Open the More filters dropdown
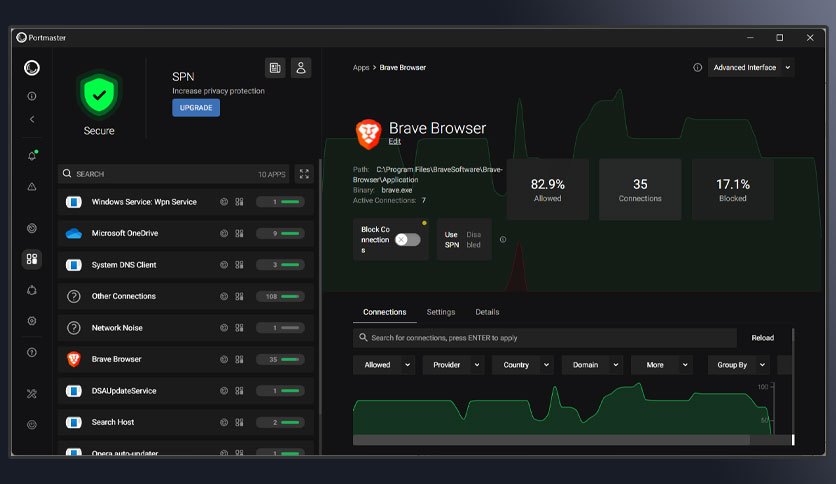 point(662,365)
